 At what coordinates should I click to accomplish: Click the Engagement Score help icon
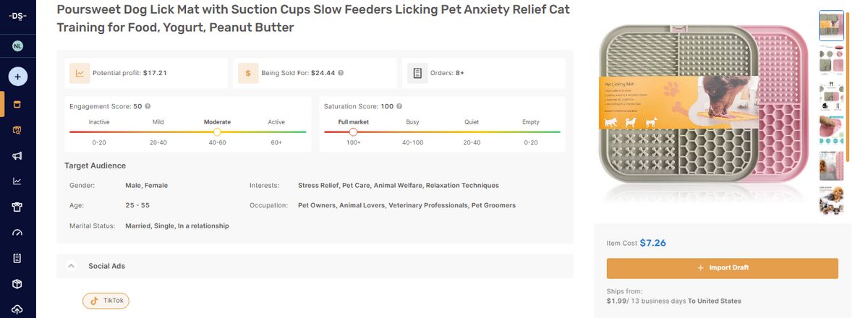[x=148, y=106]
